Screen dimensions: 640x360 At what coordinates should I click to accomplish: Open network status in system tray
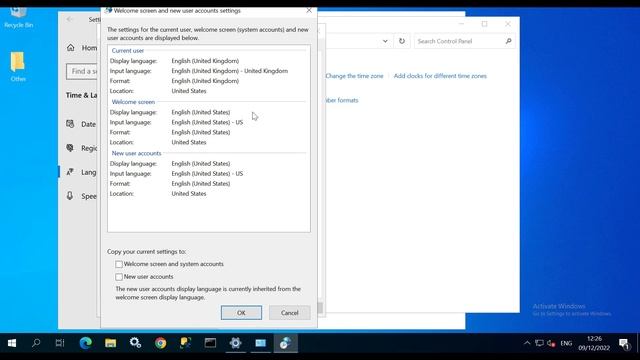coord(539,343)
